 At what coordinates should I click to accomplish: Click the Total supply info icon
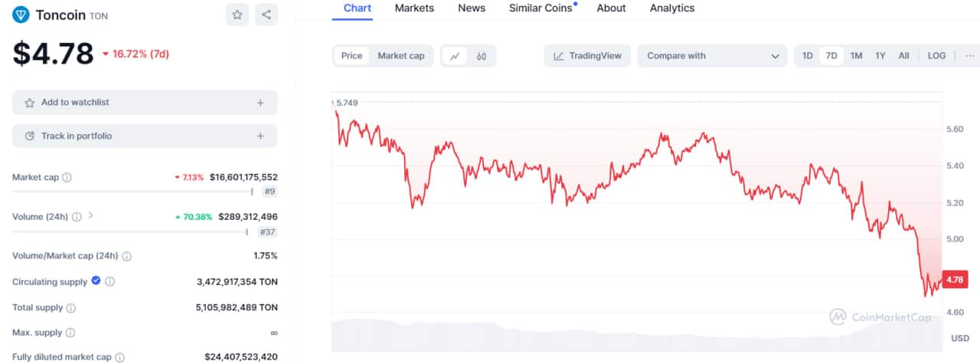pyautogui.click(x=71, y=308)
